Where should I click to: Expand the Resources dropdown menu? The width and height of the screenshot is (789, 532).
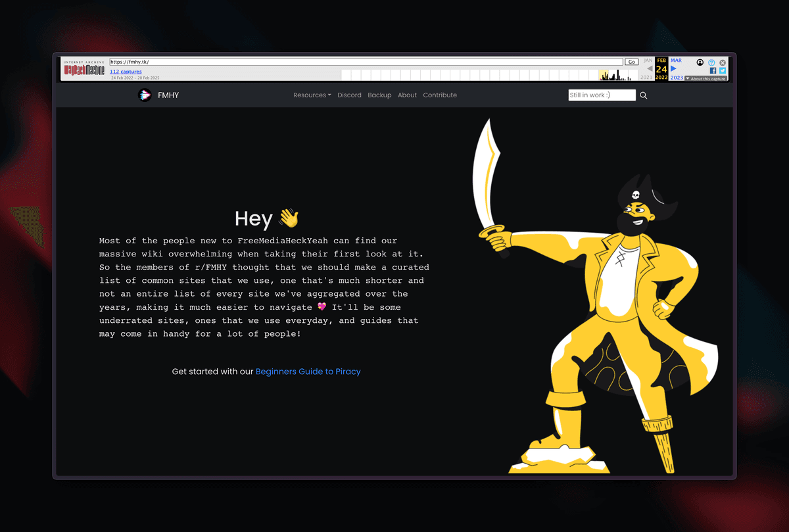[312, 95]
